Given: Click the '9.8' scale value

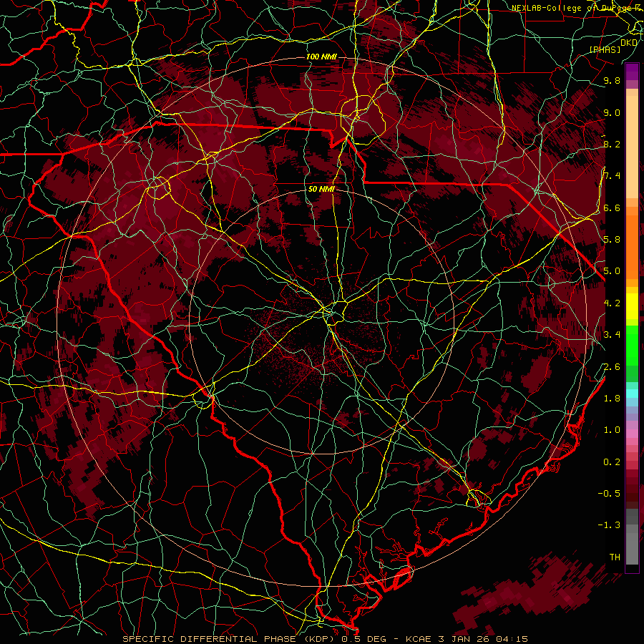Looking at the screenshot, I should (612, 80).
